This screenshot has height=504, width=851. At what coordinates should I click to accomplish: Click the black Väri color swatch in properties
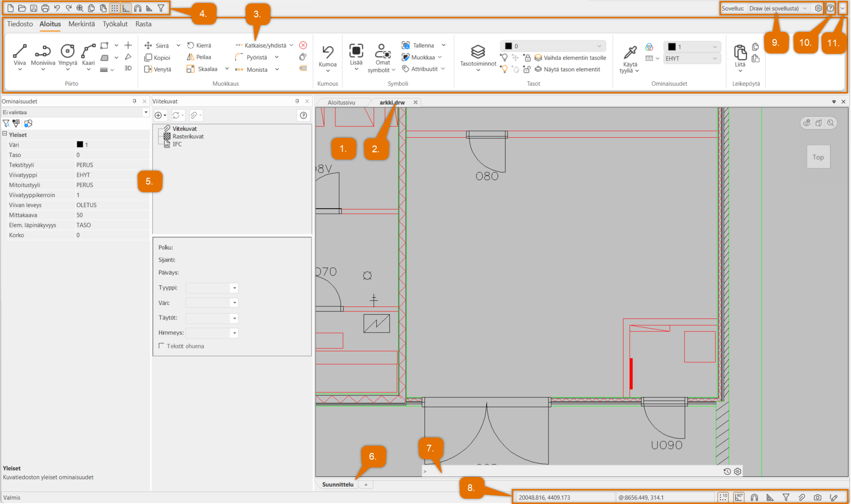click(x=80, y=145)
